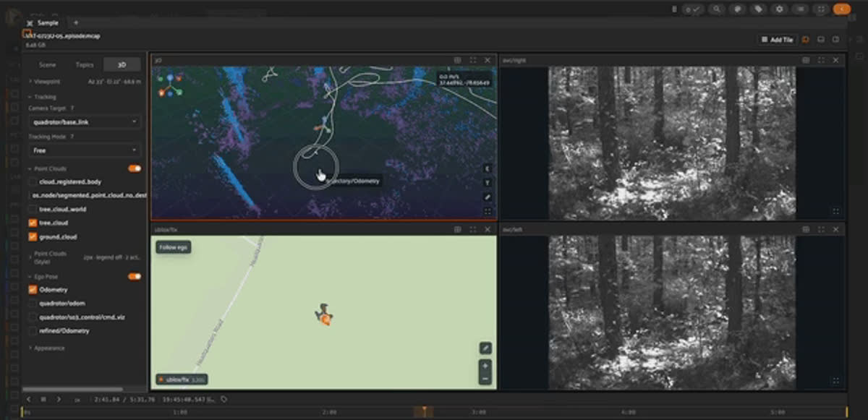Viewport: 868px width, 420px height.
Task: Close the 3D panel
Action: (488, 60)
